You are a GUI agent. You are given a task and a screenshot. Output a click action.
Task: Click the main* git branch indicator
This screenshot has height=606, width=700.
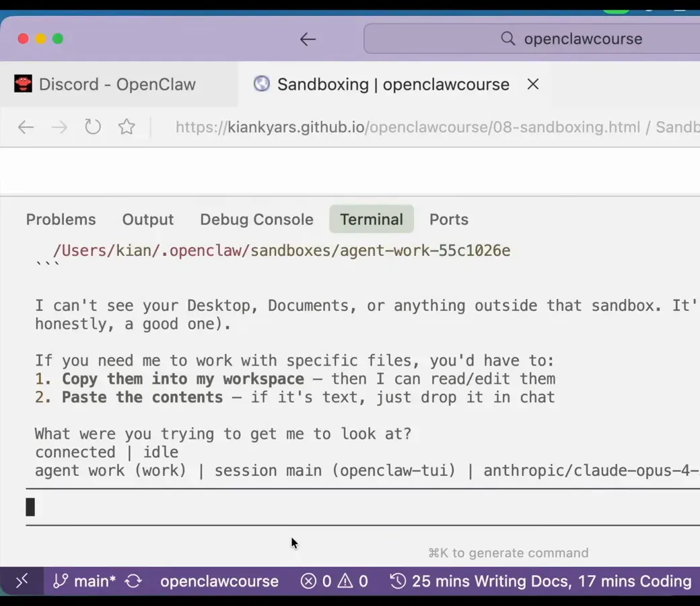pos(84,581)
